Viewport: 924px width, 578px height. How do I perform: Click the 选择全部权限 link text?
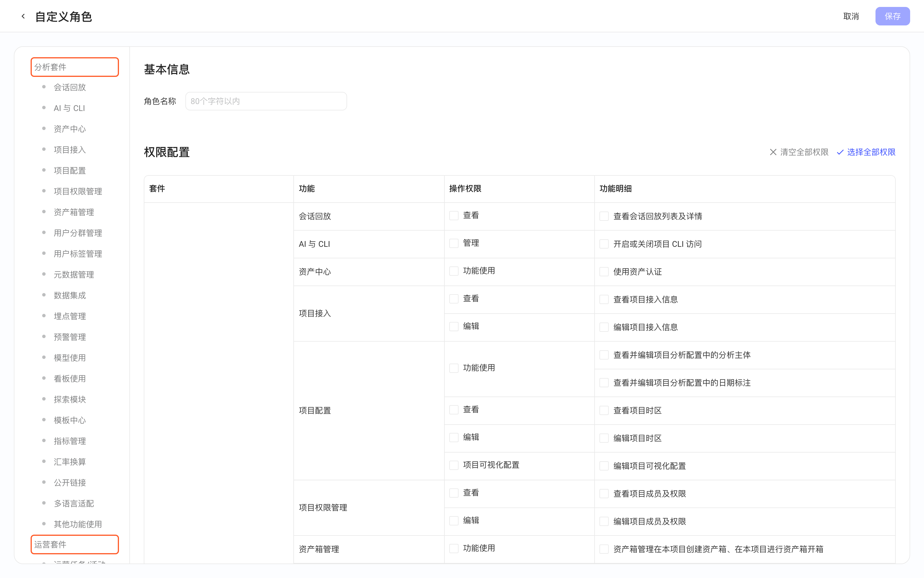[x=871, y=152]
